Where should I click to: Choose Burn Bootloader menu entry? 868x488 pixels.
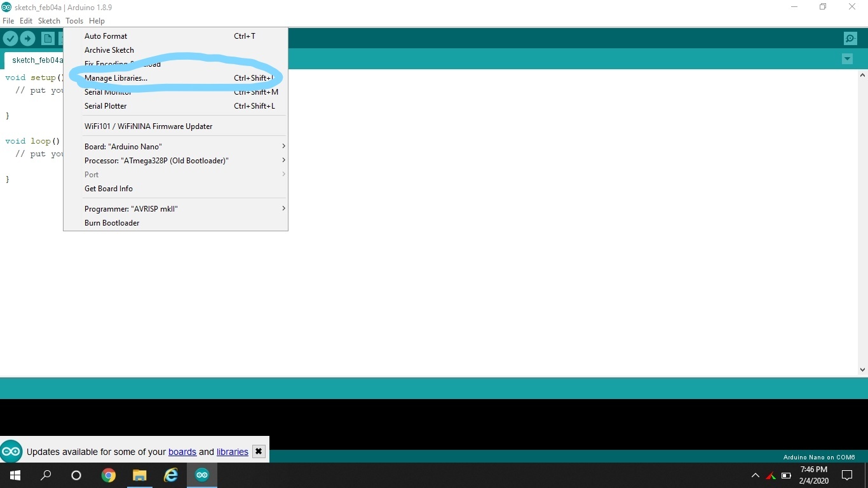tap(175, 223)
